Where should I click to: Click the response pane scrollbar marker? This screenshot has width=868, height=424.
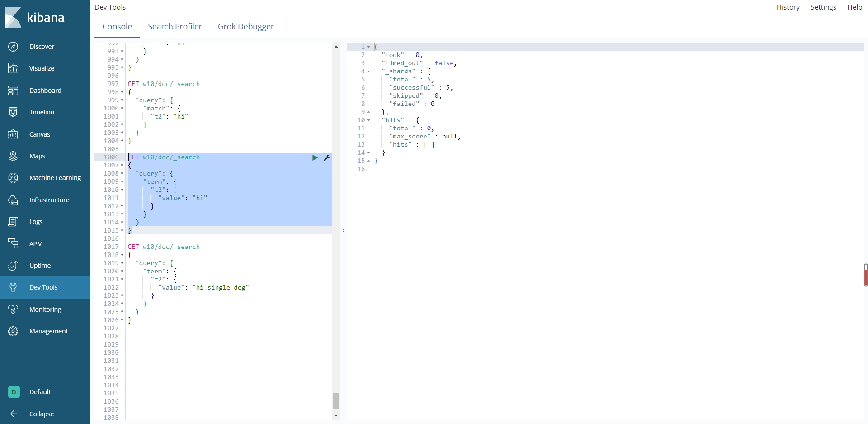coord(866,275)
